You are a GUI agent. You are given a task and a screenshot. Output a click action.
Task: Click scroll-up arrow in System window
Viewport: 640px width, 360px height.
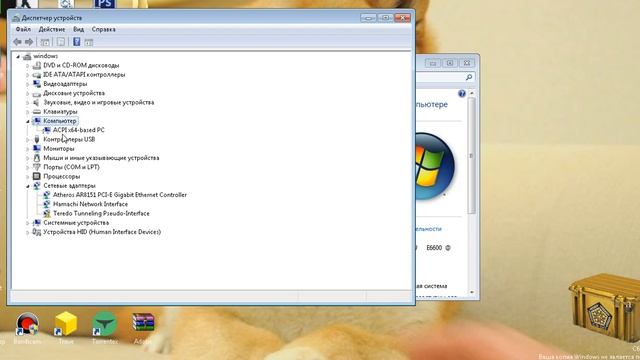(472, 93)
